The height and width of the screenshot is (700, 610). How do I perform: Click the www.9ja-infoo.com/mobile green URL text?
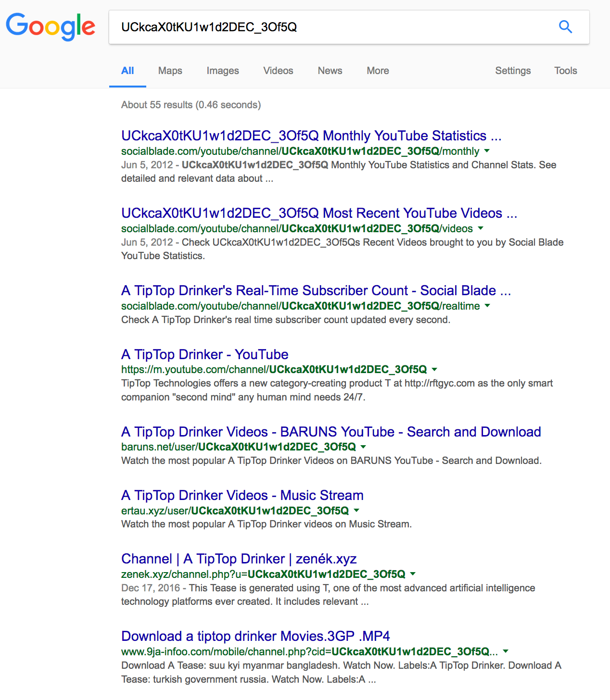pyautogui.click(x=309, y=651)
